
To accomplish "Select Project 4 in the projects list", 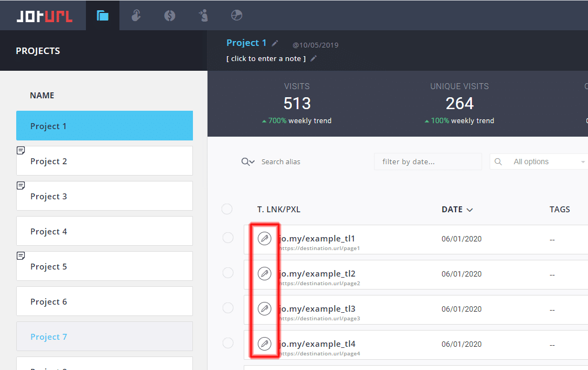I will (104, 231).
